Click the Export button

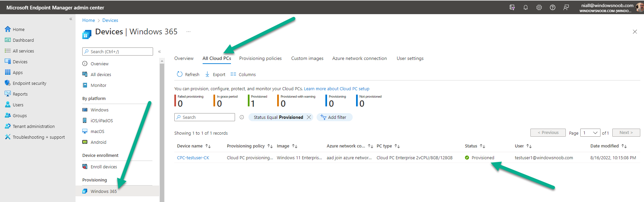[x=215, y=74]
